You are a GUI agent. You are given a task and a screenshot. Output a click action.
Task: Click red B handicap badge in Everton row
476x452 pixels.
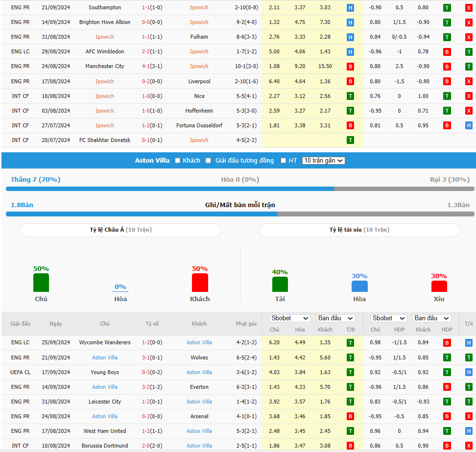coord(447,387)
